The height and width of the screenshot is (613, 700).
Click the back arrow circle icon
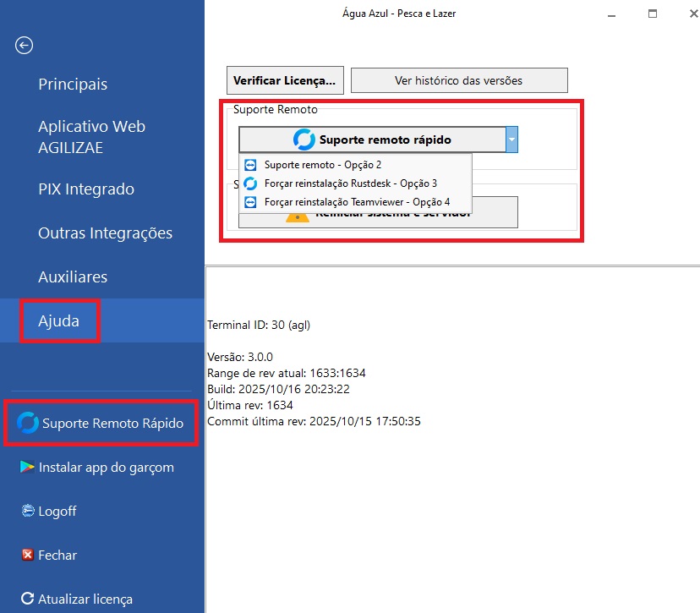pos(25,46)
